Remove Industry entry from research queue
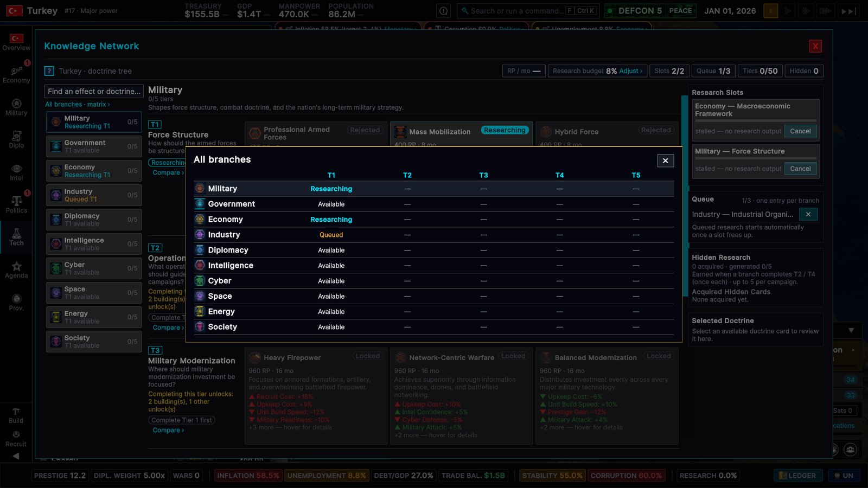Screen dimensions: 868x488 (x=808, y=214)
